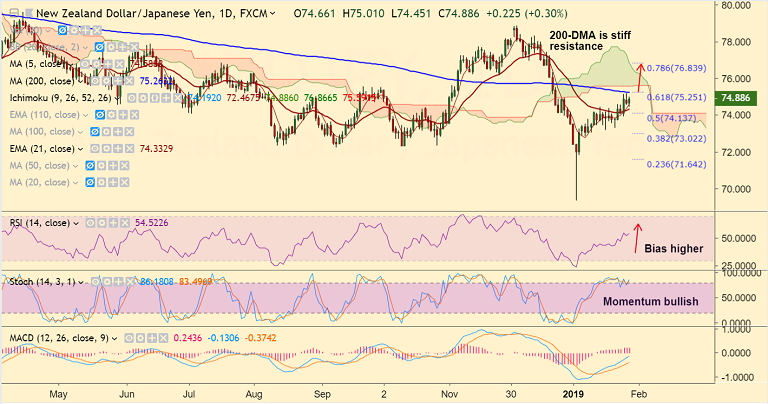
Task: Show hidden MA (50, close) via eye toggle
Action: tap(90, 166)
